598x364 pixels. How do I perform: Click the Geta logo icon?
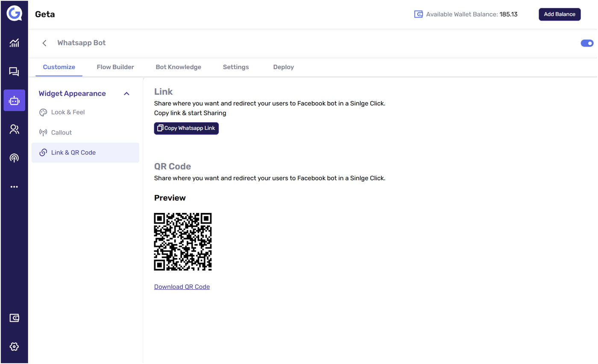click(14, 14)
